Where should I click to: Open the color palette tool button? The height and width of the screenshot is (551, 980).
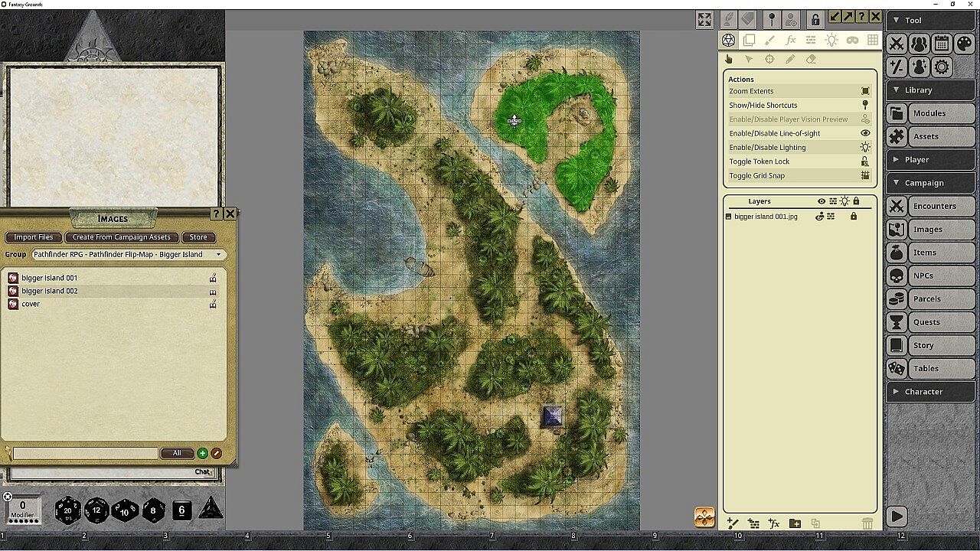coord(964,44)
